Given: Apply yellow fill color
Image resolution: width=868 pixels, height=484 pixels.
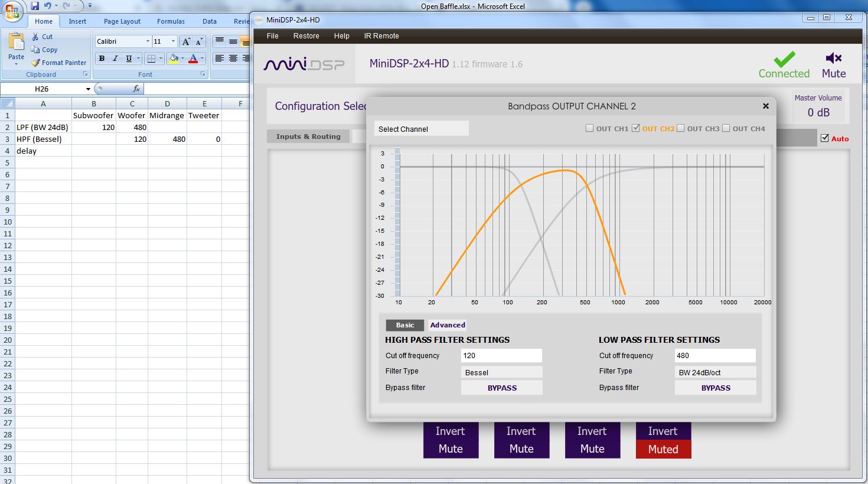Looking at the screenshot, I should pyautogui.click(x=174, y=59).
